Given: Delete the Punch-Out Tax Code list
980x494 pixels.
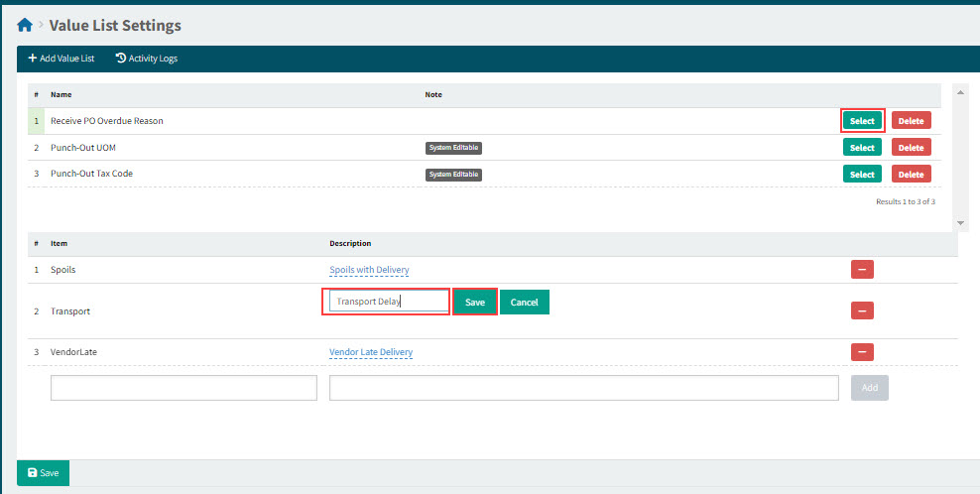Looking at the screenshot, I should 911,175.
